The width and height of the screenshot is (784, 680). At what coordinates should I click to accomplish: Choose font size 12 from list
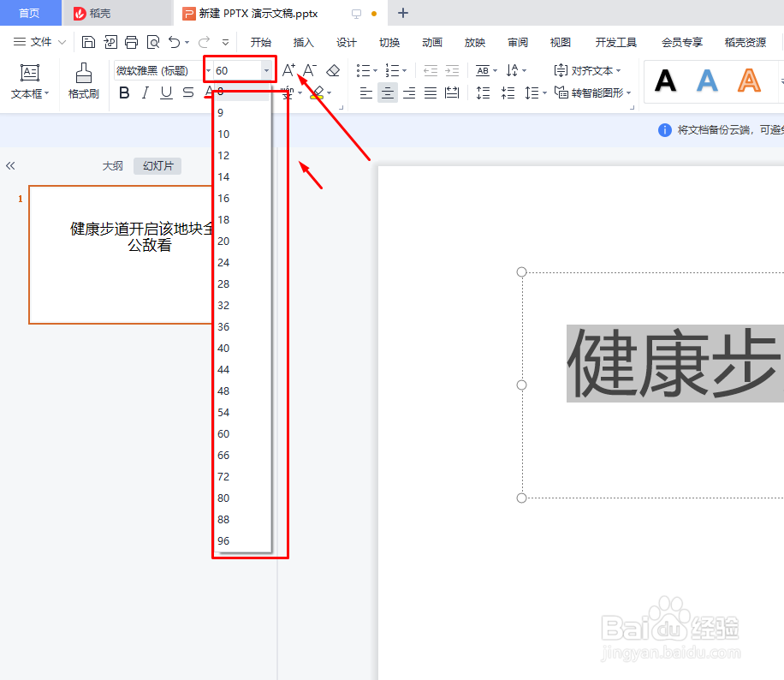(242, 156)
